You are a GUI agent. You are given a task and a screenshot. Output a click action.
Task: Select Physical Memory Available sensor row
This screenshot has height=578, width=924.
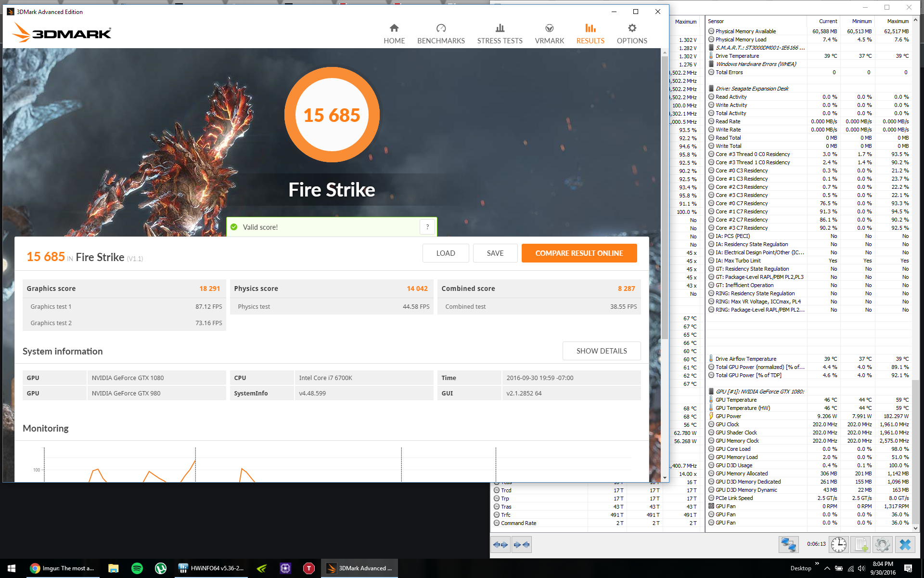[x=809, y=31]
